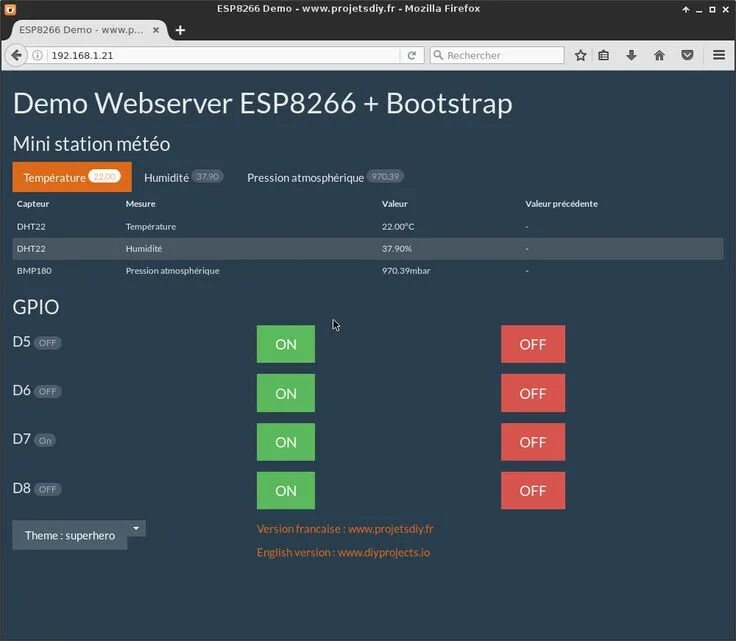Click the Pression atmosphérique table cell
736x641 pixels.
[172, 271]
